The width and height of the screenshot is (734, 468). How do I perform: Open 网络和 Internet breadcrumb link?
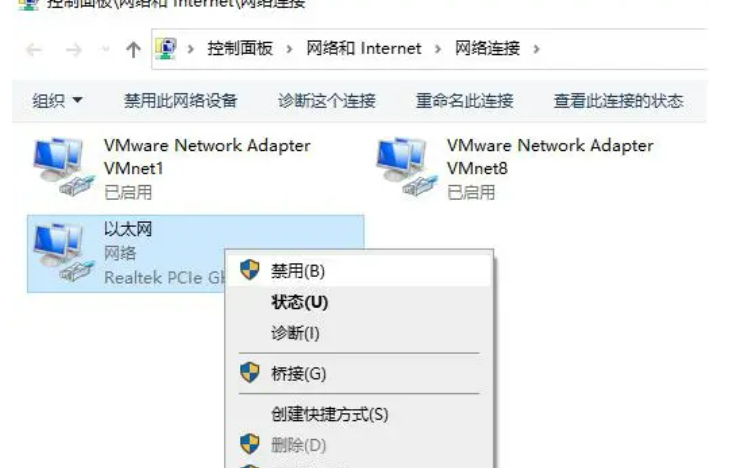[x=364, y=48]
